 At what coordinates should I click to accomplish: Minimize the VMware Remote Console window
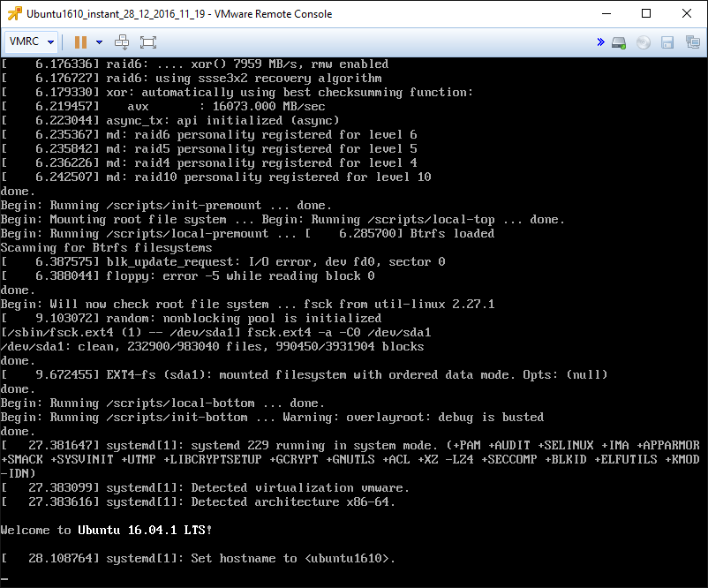tap(606, 13)
